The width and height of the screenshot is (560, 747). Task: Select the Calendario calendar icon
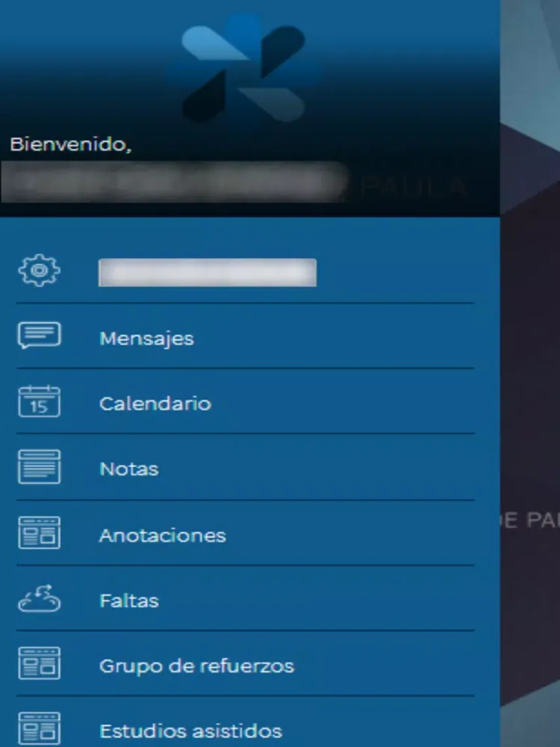click(40, 401)
